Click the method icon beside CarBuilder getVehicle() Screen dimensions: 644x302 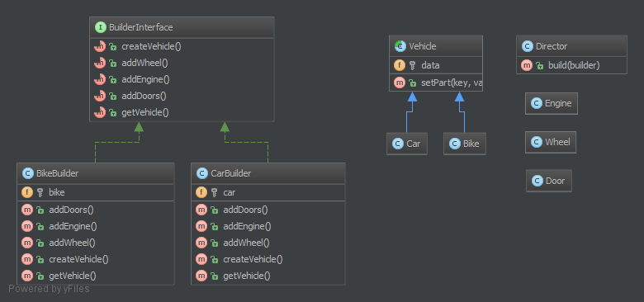[x=201, y=276]
